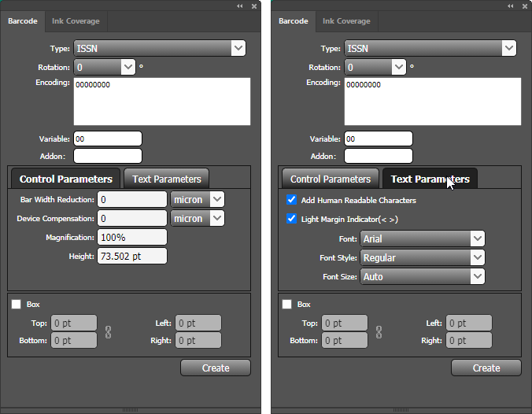Screen dimensions: 532x414
Task: Enable the Box checkbox below Font Size
Action: coord(287,304)
